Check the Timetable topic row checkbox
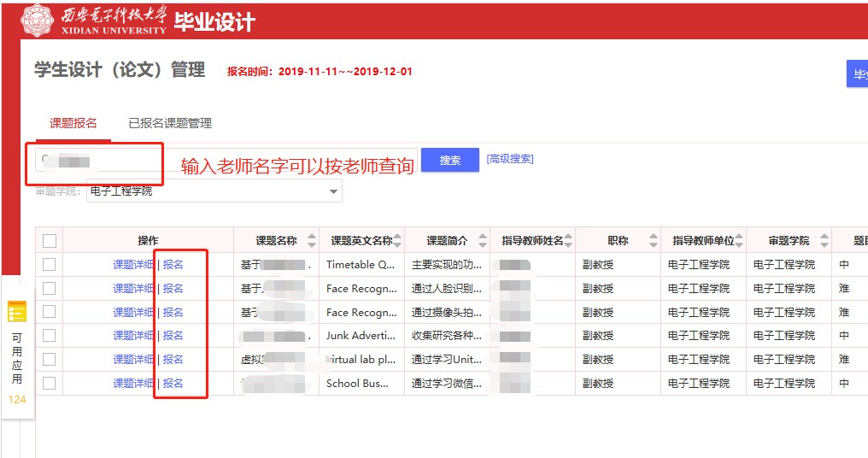868x458 pixels. click(50, 265)
